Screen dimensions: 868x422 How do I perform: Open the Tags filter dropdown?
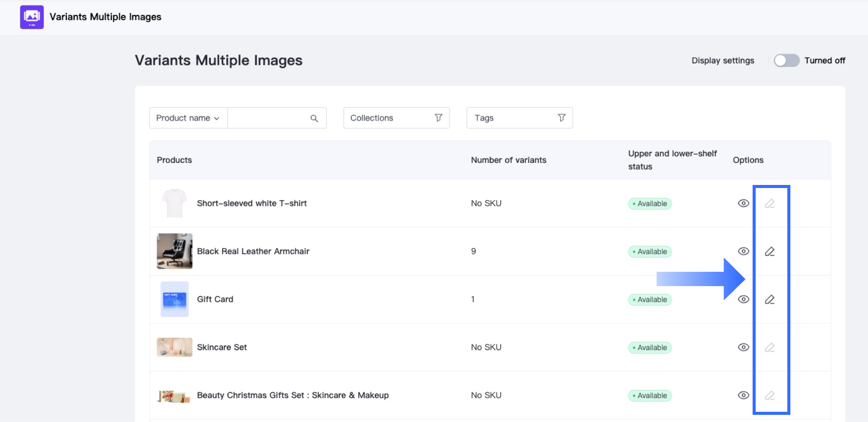click(519, 118)
